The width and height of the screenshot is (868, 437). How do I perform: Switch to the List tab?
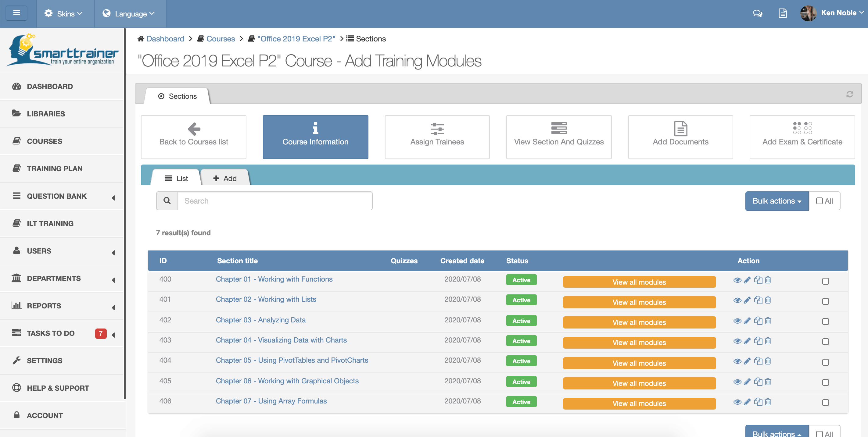pyautogui.click(x=176, y=178)
